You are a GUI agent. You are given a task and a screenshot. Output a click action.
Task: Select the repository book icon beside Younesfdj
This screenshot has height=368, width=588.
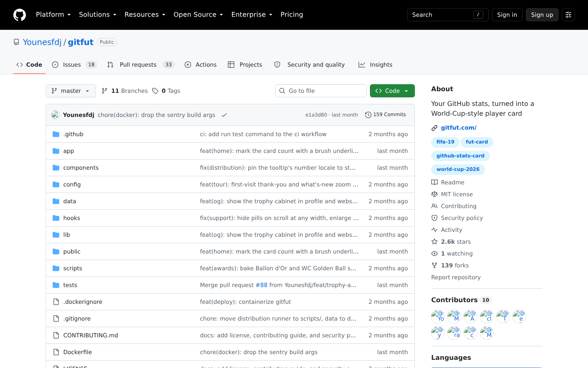pyautogui.click(x=16, y=42)
